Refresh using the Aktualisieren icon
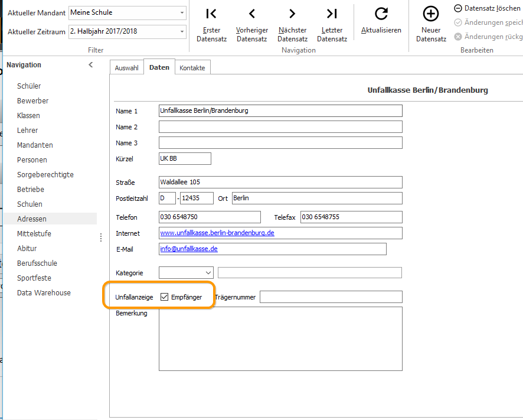The image size is (523, 420). pyautogui.click(x=381, y=14)
